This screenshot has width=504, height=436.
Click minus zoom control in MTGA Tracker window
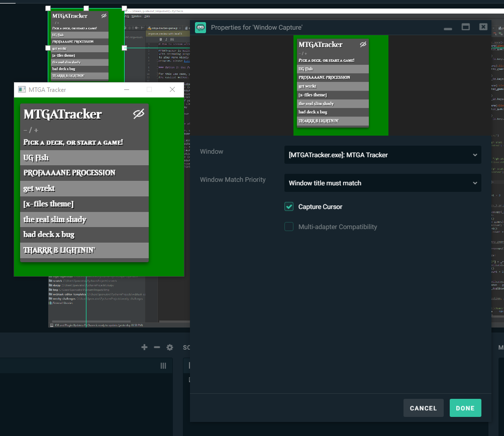tap(26, 130)
